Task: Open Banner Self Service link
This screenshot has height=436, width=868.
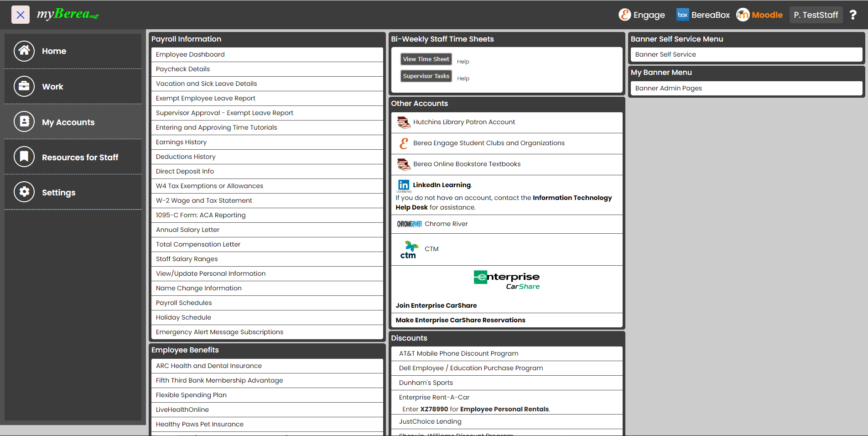Action: click(x=665, y=54)
